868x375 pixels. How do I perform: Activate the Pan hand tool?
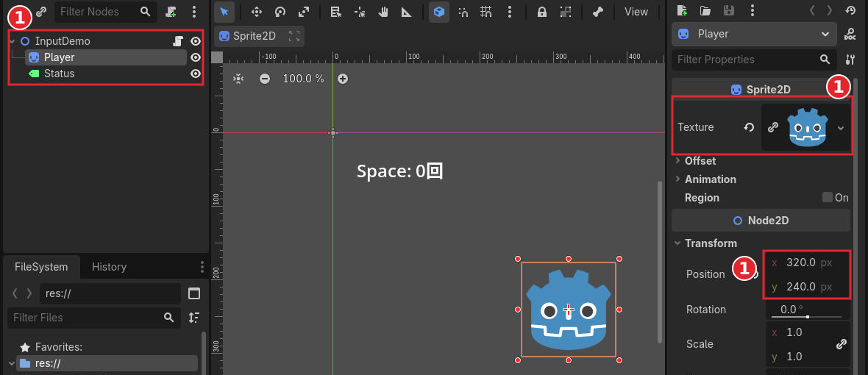pyautogui.click(x=383, y=12)
